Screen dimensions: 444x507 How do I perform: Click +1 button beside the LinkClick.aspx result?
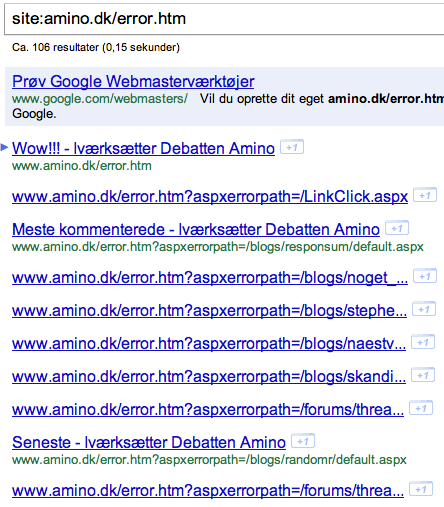pos(425,195)
